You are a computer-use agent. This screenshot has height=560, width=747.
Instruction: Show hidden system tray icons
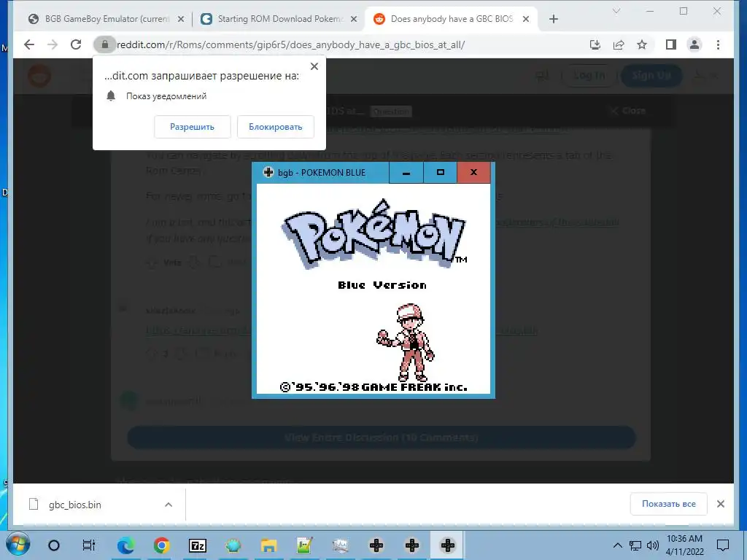coord(617,545)
